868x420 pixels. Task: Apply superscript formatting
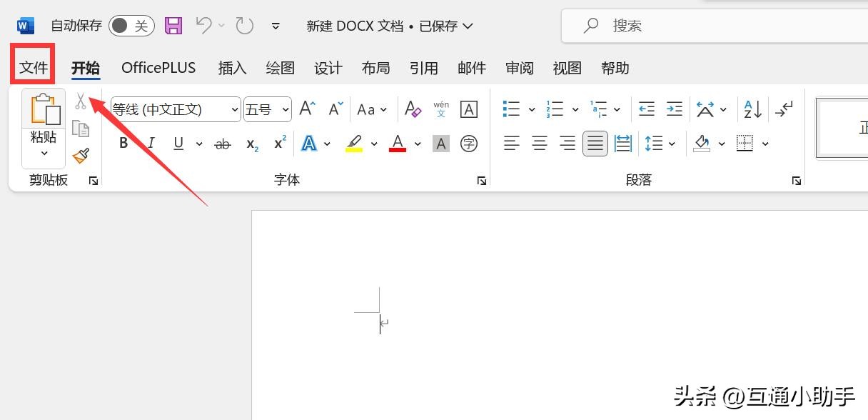(x=278, y=144)
